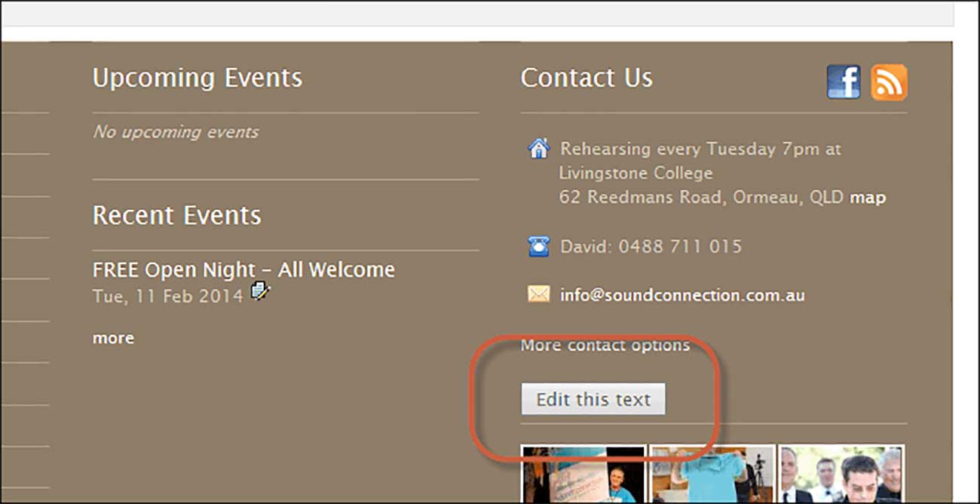Click David: 0488 711 015 phone number
Screen dimensions: 980x504
click(x=651, y=247)
